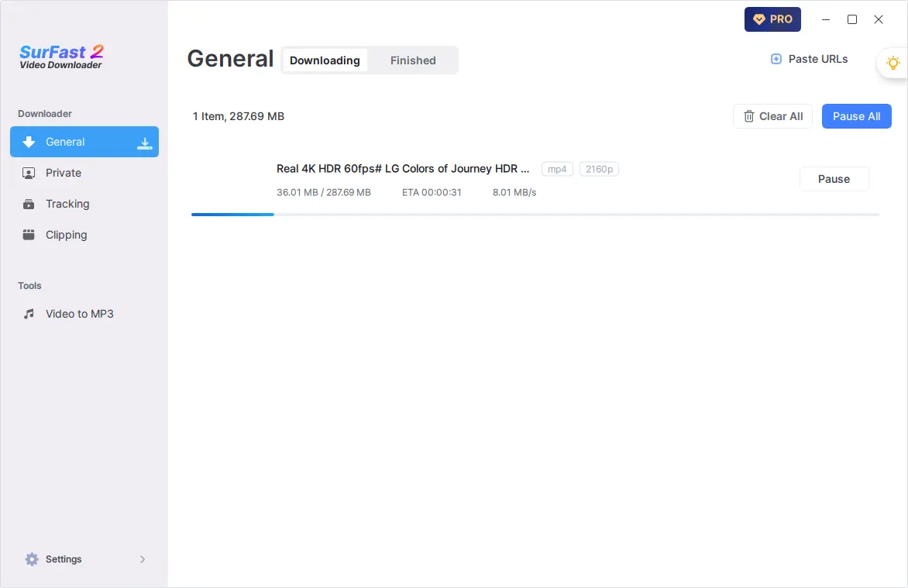Image resolution: width=908 pixels, height=588 pixels.
Task: Click the General page heading
Action: [230, 59]
